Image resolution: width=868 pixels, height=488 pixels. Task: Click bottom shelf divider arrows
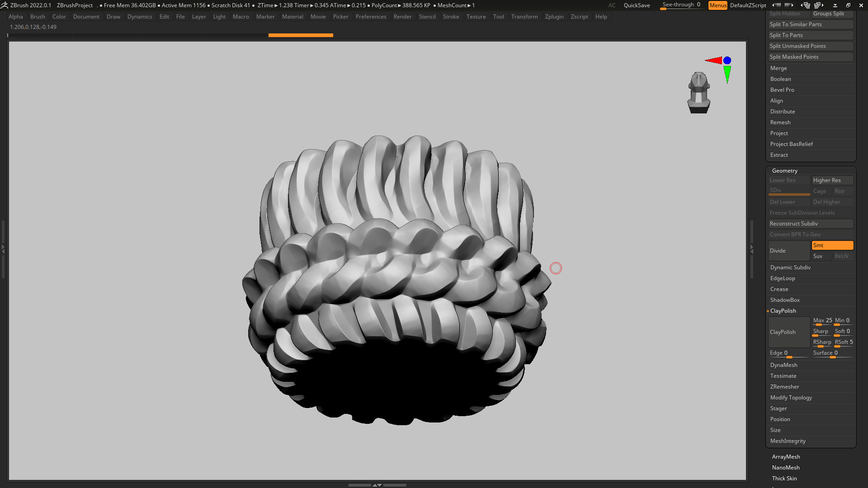[377, 485]
